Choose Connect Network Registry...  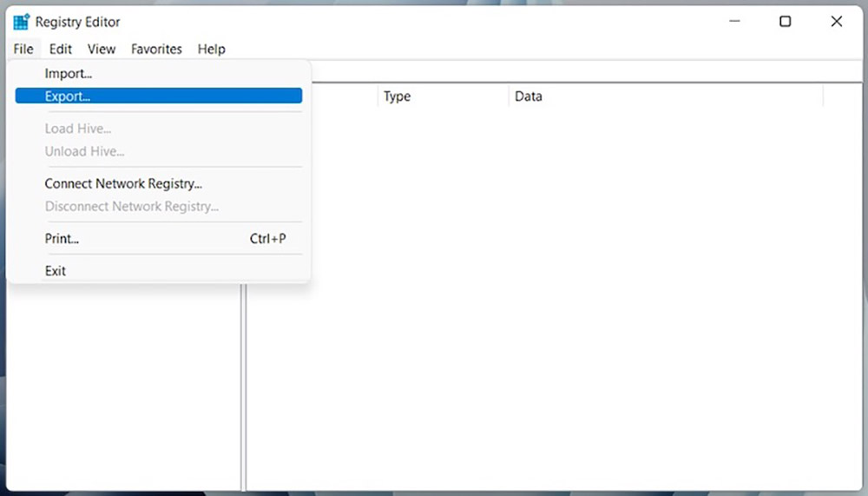coord(159,183)
